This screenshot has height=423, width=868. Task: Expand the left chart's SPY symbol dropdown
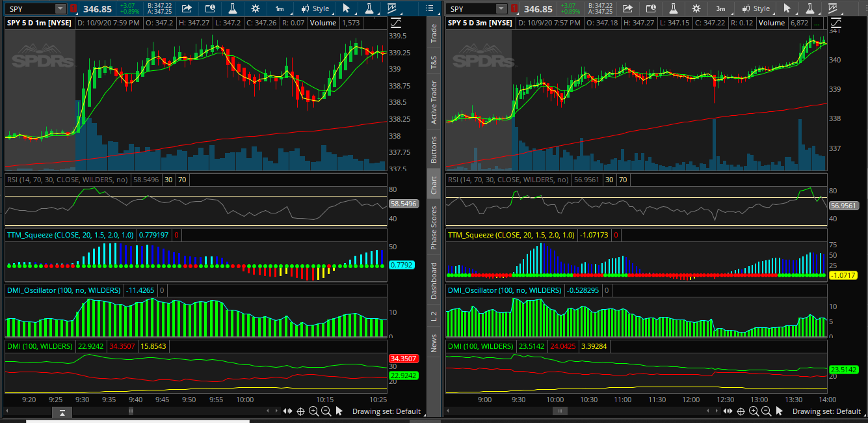point(60,9)
